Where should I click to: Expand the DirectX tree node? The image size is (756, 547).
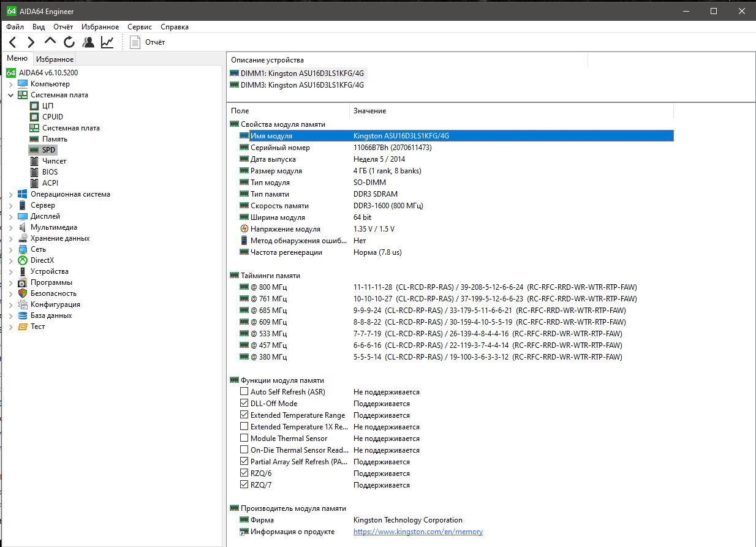tap(11, 260)
